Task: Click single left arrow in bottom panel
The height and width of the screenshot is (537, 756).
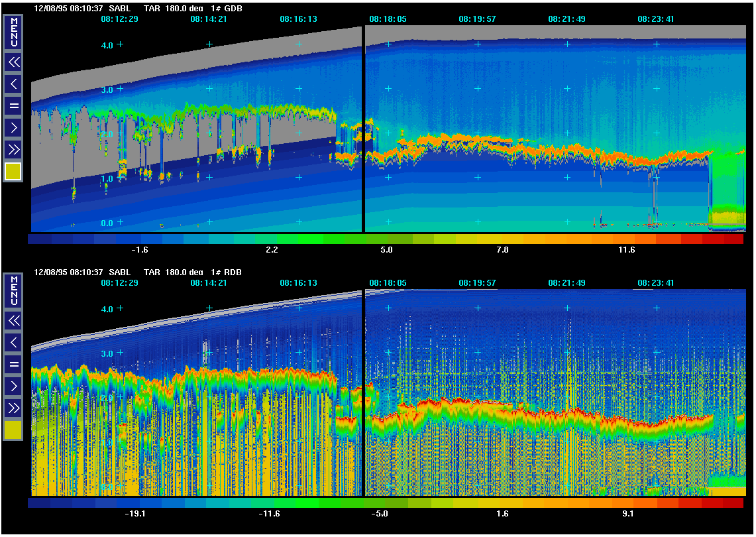Action: pyautogui.click(x=13, y=342)
